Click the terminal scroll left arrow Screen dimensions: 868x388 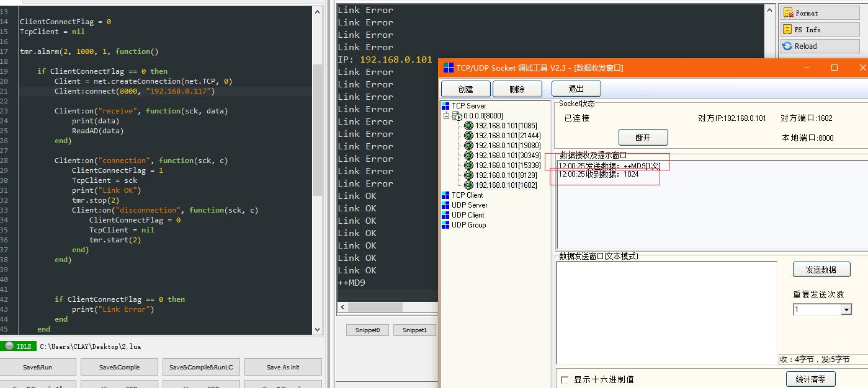342,307
